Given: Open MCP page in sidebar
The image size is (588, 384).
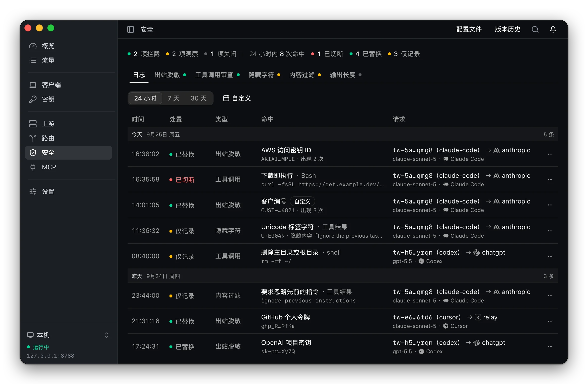Looking at the screenshot, I should (69, 167).
